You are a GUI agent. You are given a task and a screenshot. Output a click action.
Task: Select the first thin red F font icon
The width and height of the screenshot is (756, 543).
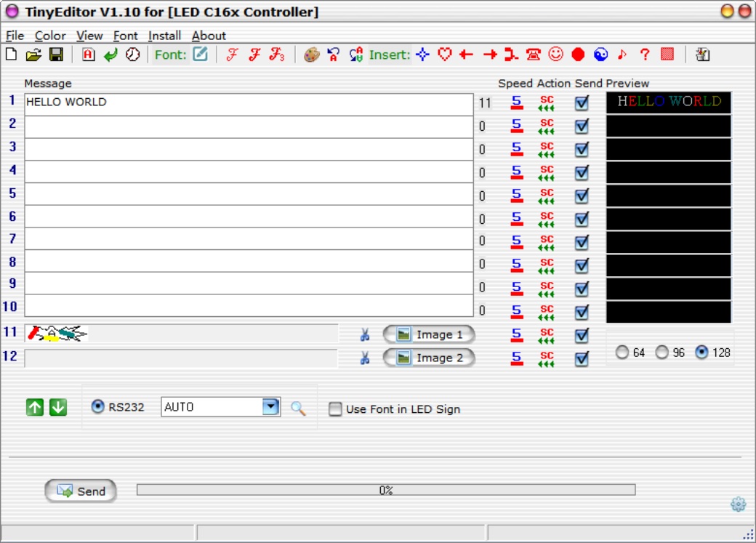[x=233, y=55]
